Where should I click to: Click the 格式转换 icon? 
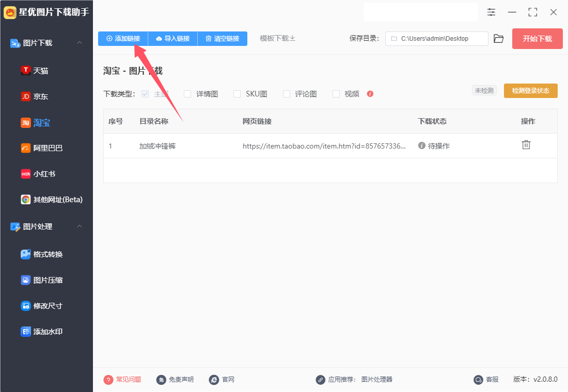pyautogui.click(x=25, y=254)
